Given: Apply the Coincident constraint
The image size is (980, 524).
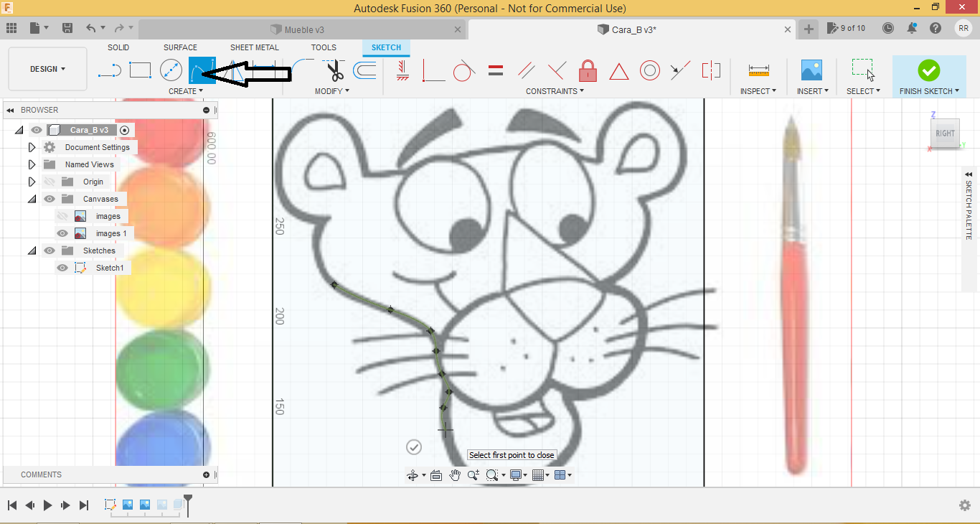Looking at the screenshot, I should click(x=433, y=70).
